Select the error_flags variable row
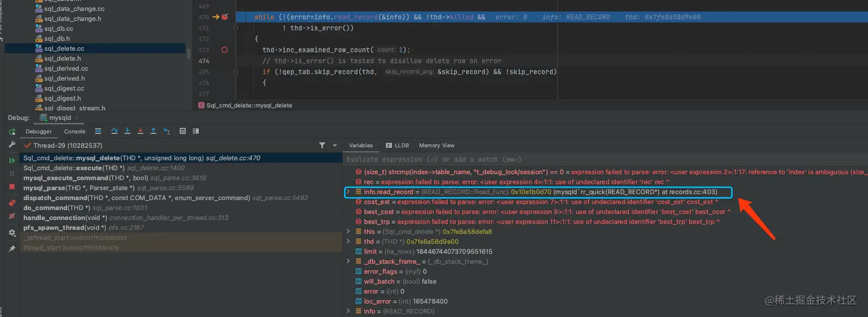This screenshot has height=317, width=868. coord(606,272)
